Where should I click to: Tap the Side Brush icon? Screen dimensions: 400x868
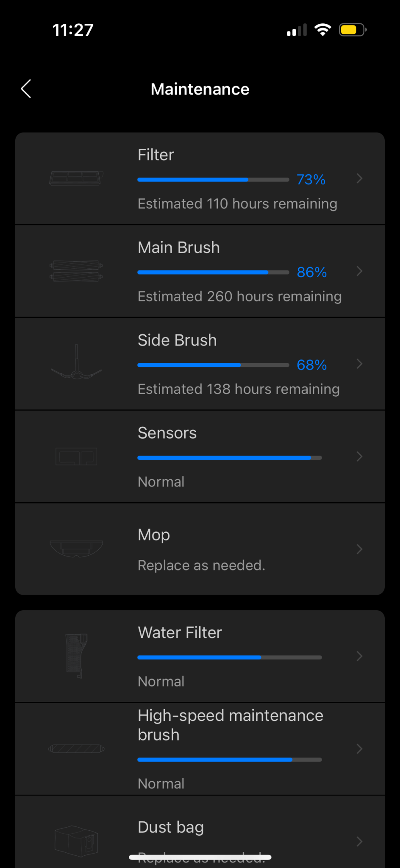pos(76,364)
